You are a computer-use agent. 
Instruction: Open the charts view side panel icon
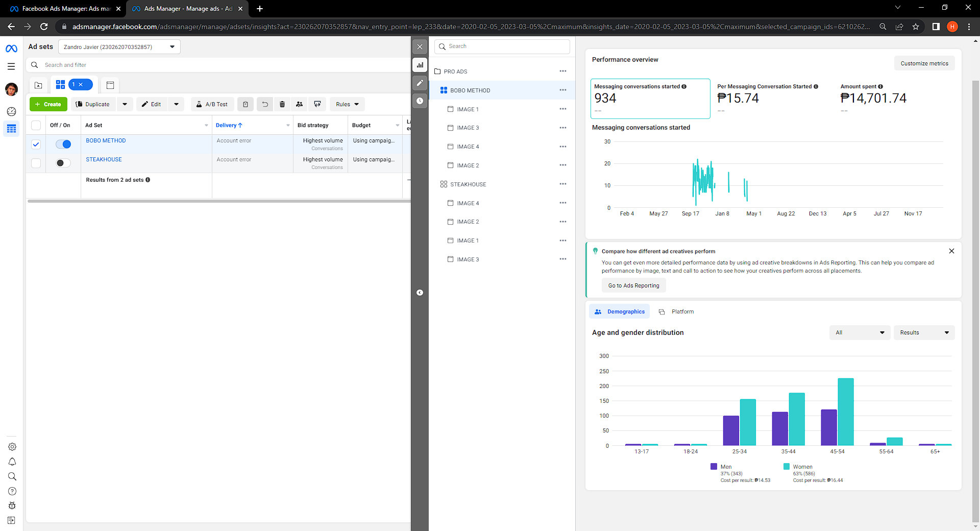tap(420, 65)
